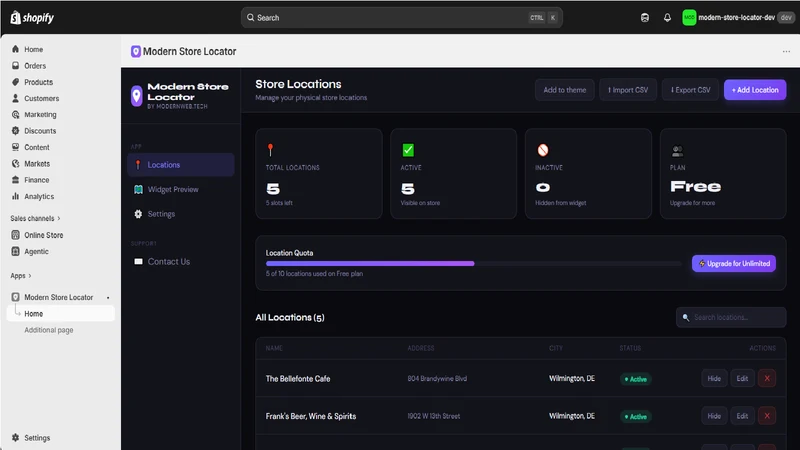Click the Upgrade for Unlimited button
The width and height of the screenshot is (800, 450).
click(x=734, y=263)
